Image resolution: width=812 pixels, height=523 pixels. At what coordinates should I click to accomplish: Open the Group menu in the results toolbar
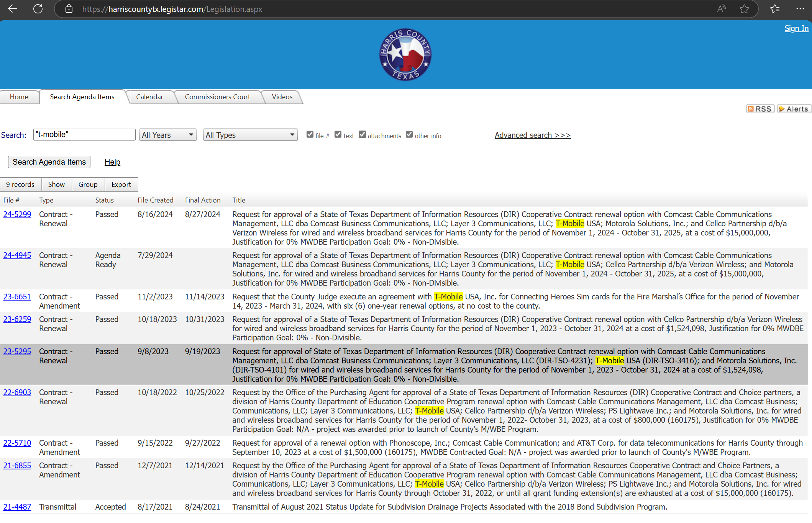pyautogui.click(x=88, y=185)
